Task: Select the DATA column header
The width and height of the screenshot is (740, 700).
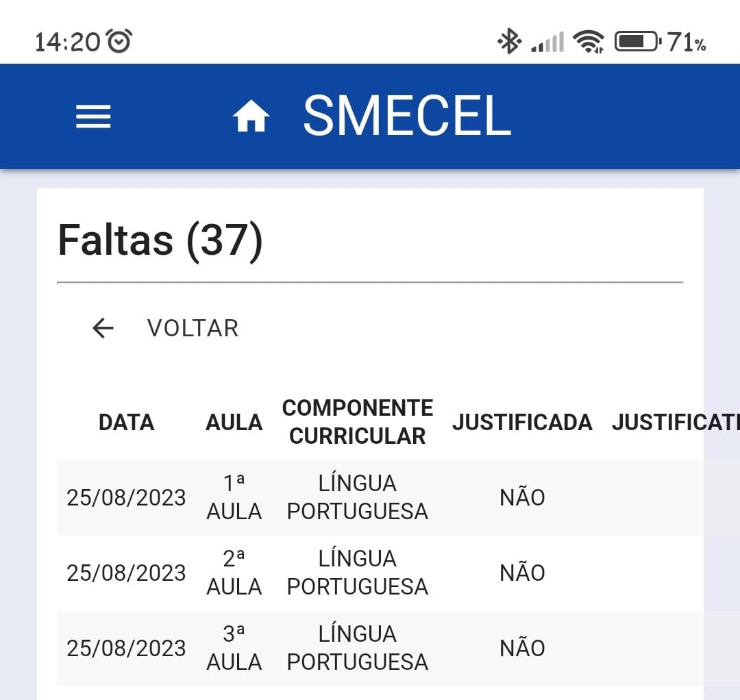Action: tap(127, 422)
